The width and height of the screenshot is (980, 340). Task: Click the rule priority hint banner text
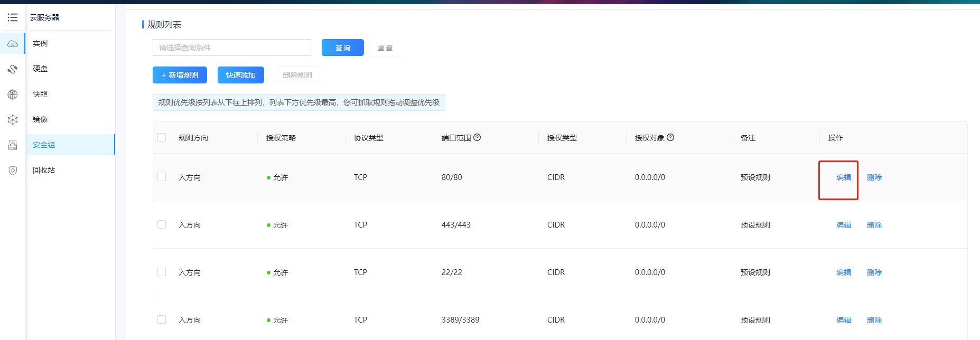[299, 102]
